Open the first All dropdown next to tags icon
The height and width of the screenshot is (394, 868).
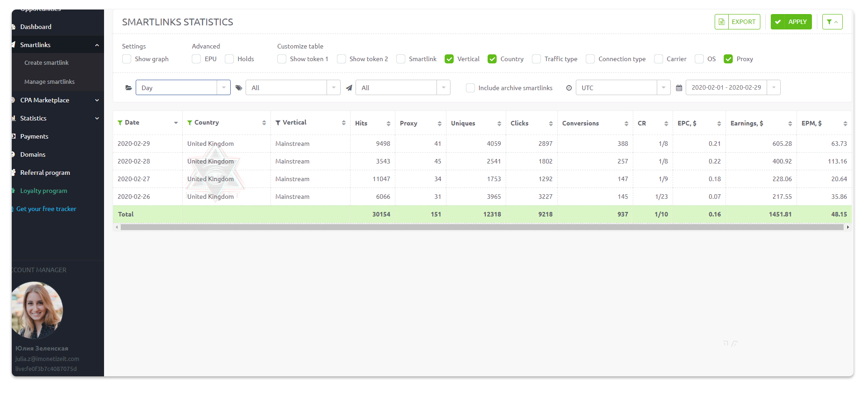[293, 87]
